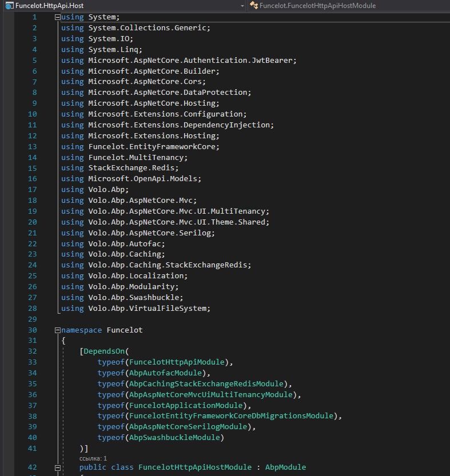450x476 pixels.
Task: Click 'Volo.Abp.Swashbuckle' on line 27
Action: [x=134, y=298]
